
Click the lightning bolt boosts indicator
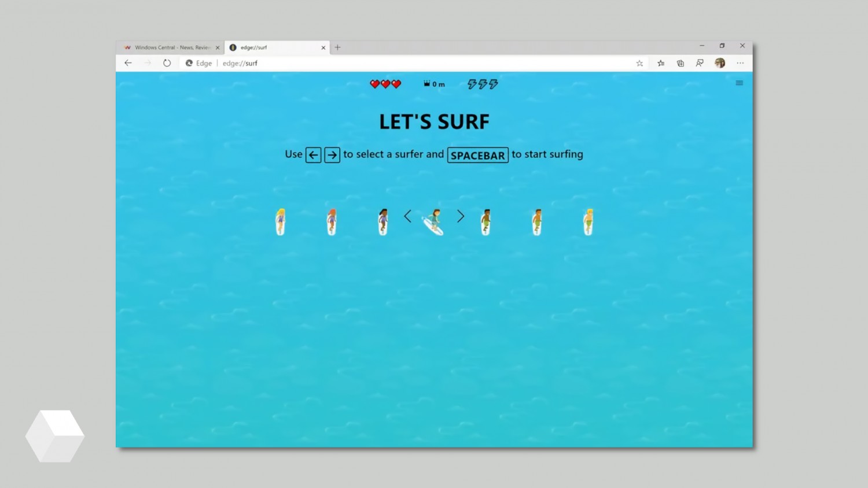pyautogui.click(x=483, y=84)
